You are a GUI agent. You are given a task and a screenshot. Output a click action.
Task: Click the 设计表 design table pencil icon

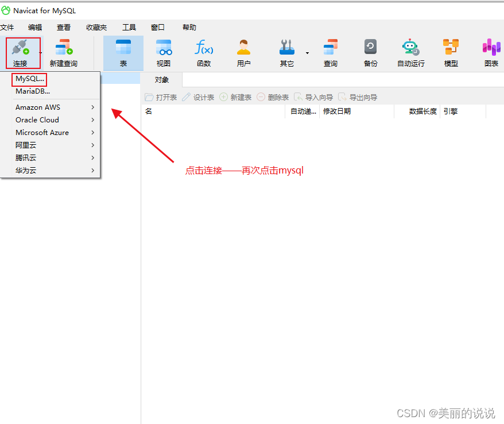tap(186, 97)
